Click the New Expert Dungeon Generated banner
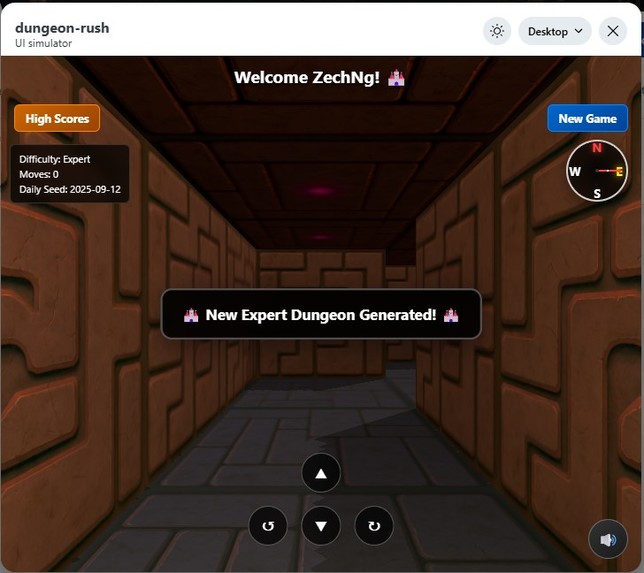 point(321,315)
